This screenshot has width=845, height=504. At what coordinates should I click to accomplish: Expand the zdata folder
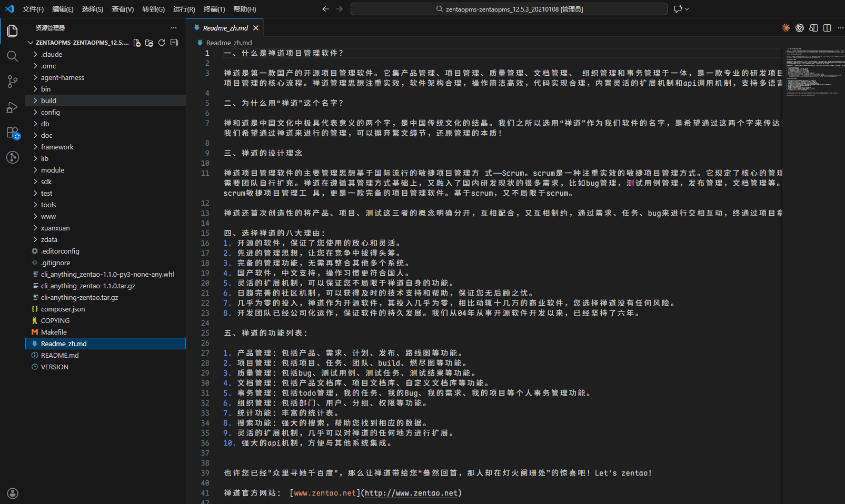(x=35, y=239)
